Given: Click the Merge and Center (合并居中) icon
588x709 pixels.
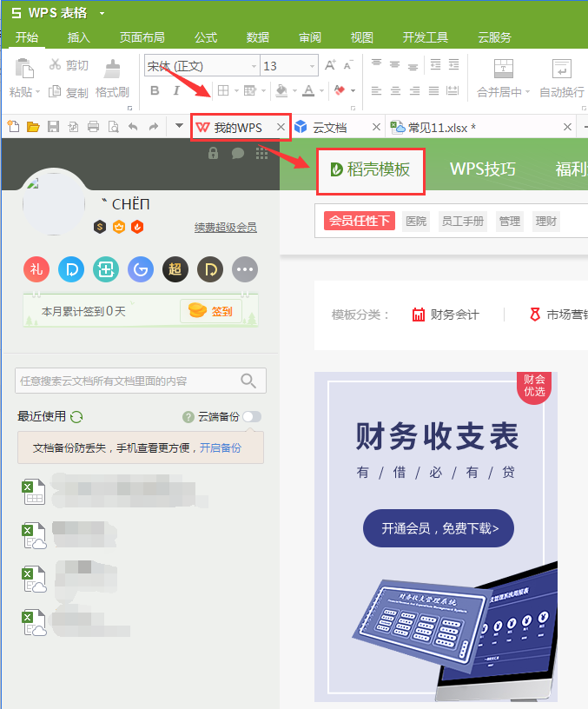Looking at the screenshot, I should pyautogui.click(x=504, y=70).
